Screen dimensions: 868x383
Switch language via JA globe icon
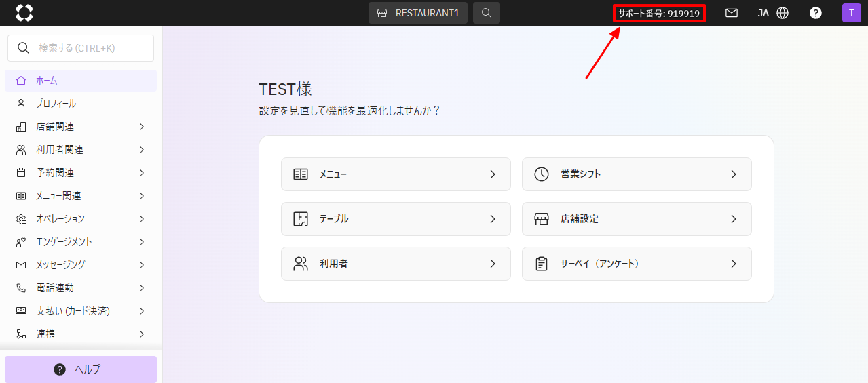tap(773, 13)
